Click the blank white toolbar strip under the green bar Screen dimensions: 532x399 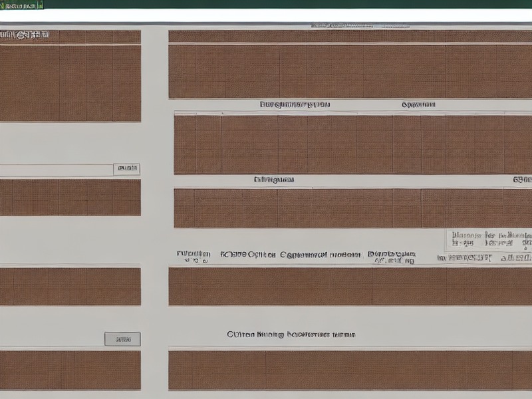coord(266,15)
